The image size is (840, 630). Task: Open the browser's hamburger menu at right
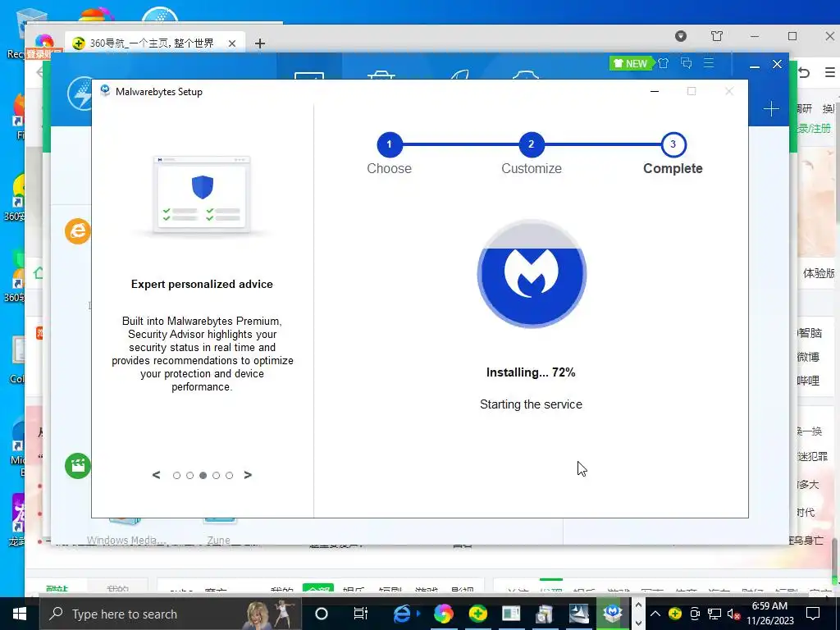(830, 72)
